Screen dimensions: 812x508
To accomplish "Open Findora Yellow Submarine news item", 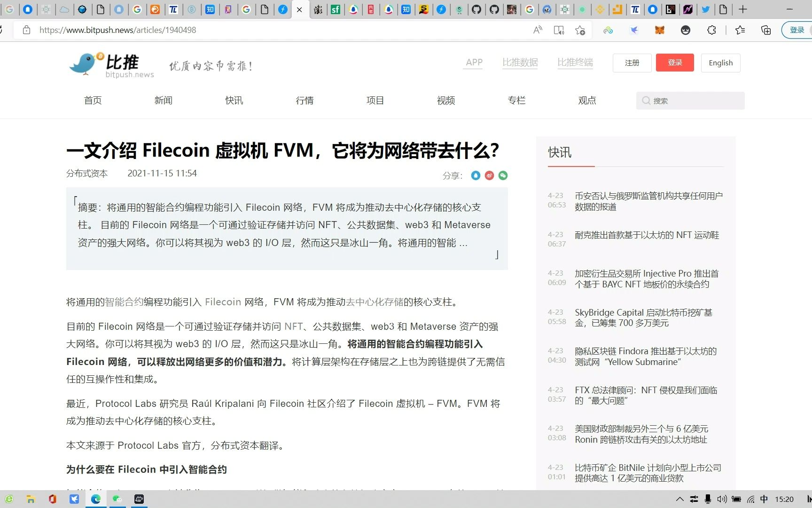I will pyautogui.click(x=646, y=357).
